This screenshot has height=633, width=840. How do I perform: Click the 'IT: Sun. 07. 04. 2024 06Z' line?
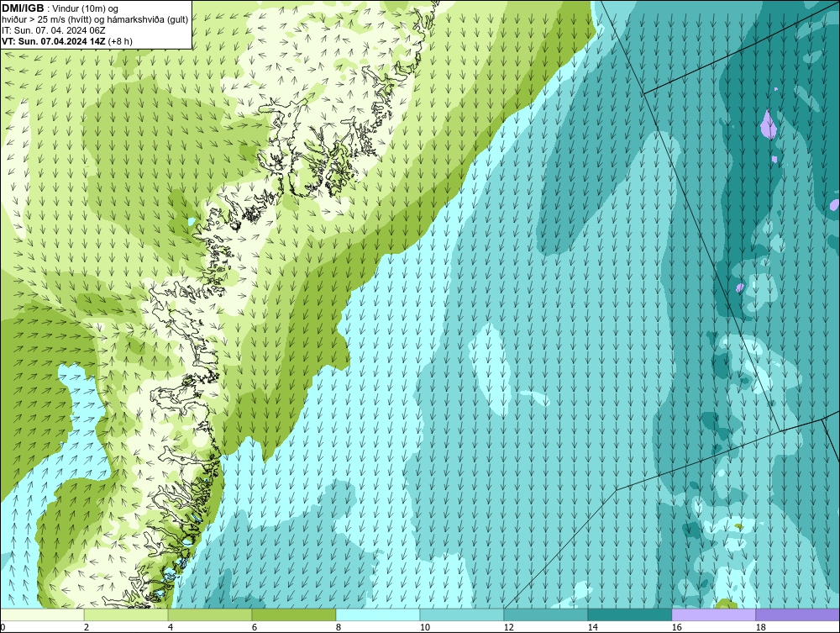(54, 30)
